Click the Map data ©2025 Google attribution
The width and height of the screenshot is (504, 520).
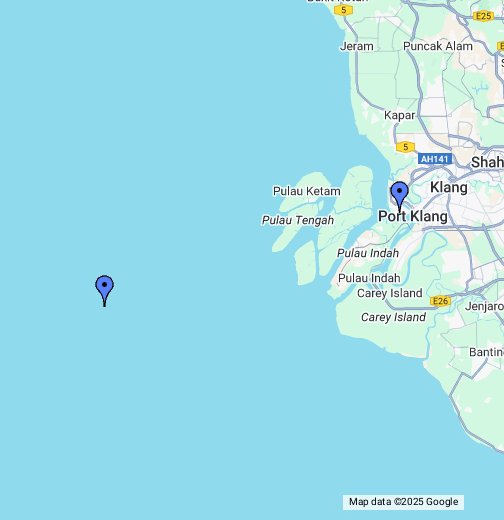403,502
